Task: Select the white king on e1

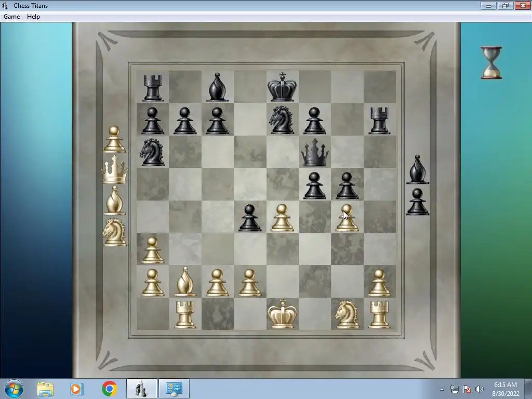Action: 282,314
